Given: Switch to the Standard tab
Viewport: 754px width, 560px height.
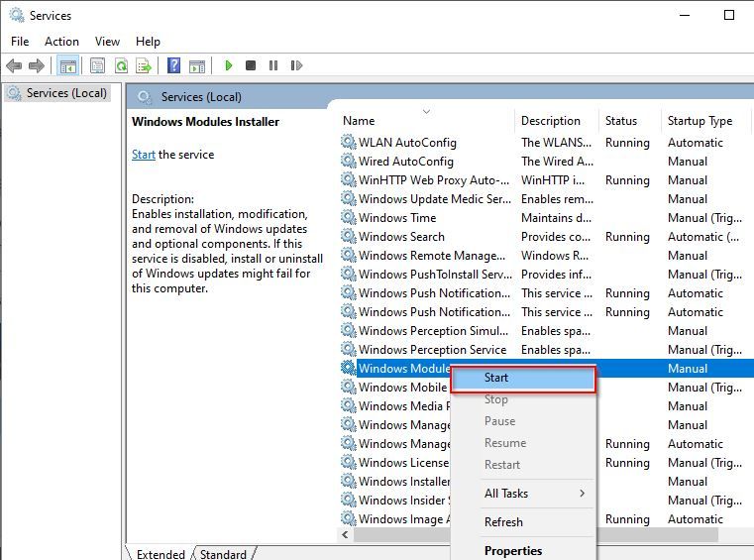Looking at the screenshot, I should (223, 554).
